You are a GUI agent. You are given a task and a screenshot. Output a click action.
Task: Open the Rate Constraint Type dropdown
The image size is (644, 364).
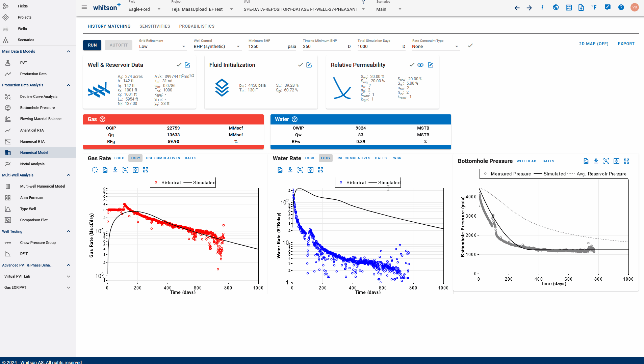435,47
